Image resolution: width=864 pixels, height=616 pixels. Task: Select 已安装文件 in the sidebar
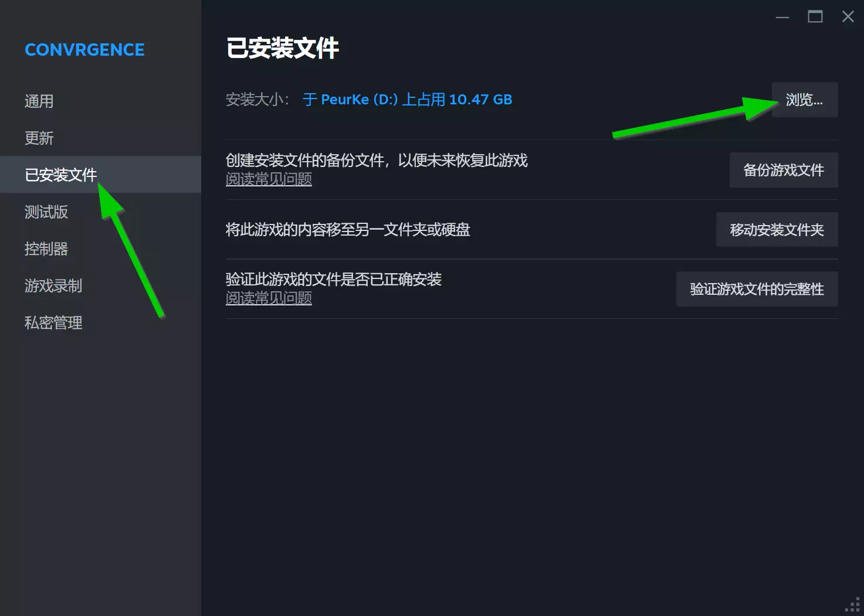(60, 175)
